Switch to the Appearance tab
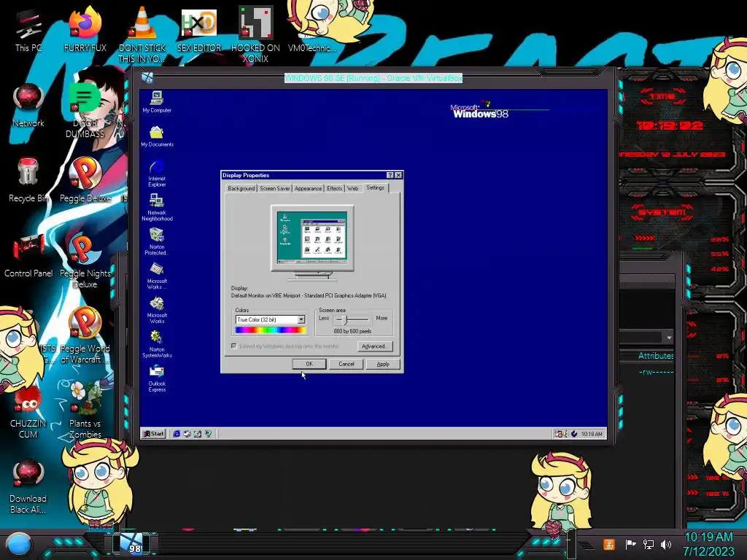The image size is (747, 560). [x=309, y=189]
